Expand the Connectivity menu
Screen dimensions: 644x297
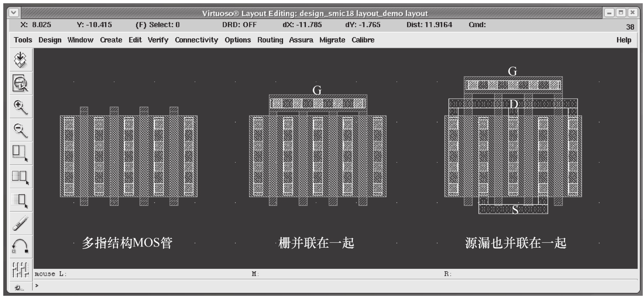pos(196,40)
